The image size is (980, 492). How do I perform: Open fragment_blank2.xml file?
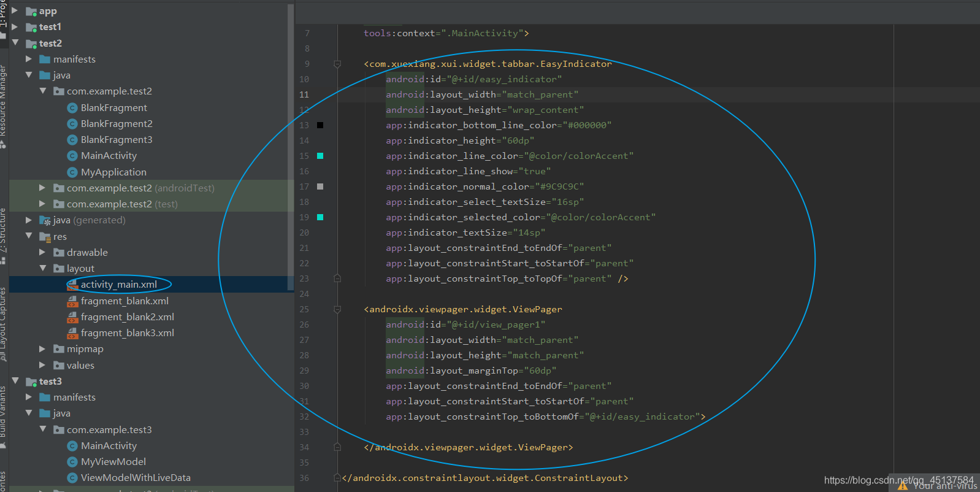coord(128,317)
